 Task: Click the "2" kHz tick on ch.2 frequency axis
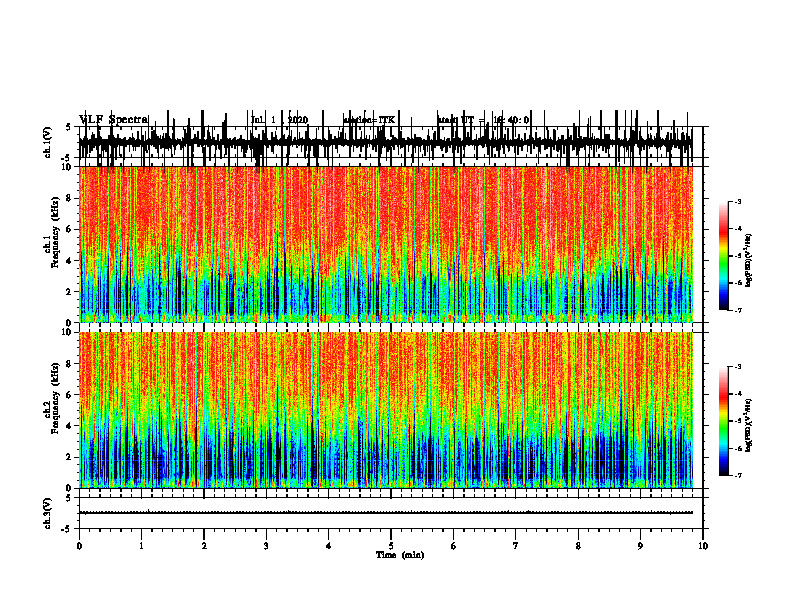click(x=70, y=457)
